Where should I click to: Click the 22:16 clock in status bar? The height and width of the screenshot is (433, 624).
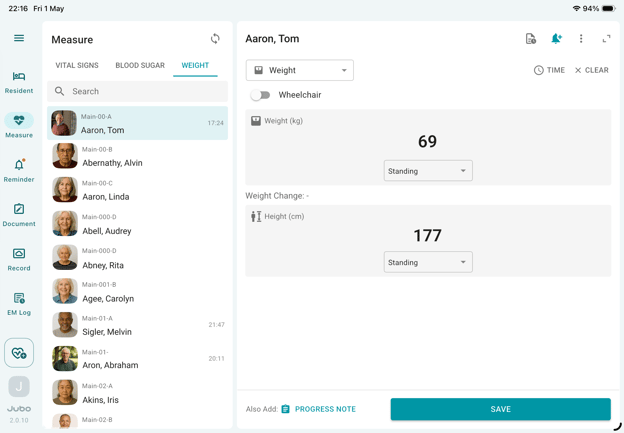18,8
